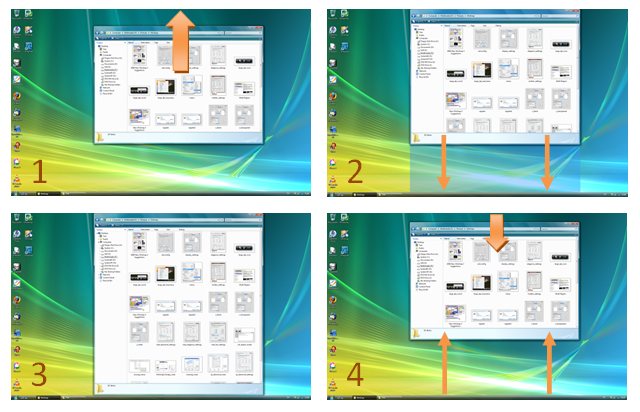The image size is (640, 412).
Task: Click Explorer address bar in screenshot 3
Action: coord(164,220)
